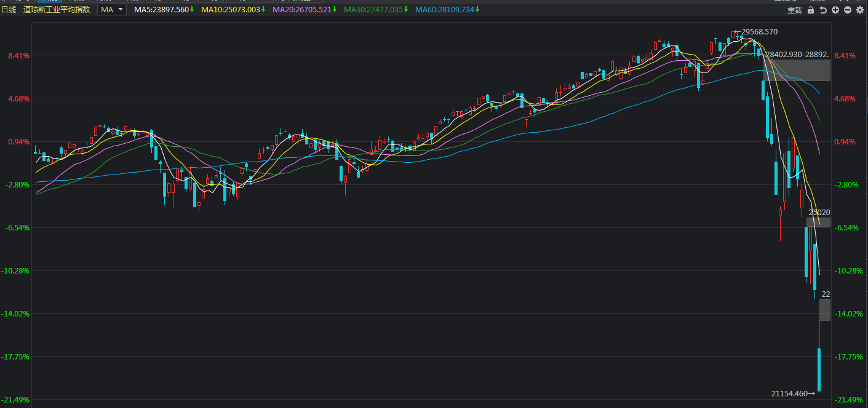Click the left axis 8.41% label
This screenshot has width=868, height=408.
(x=18, y=56)
